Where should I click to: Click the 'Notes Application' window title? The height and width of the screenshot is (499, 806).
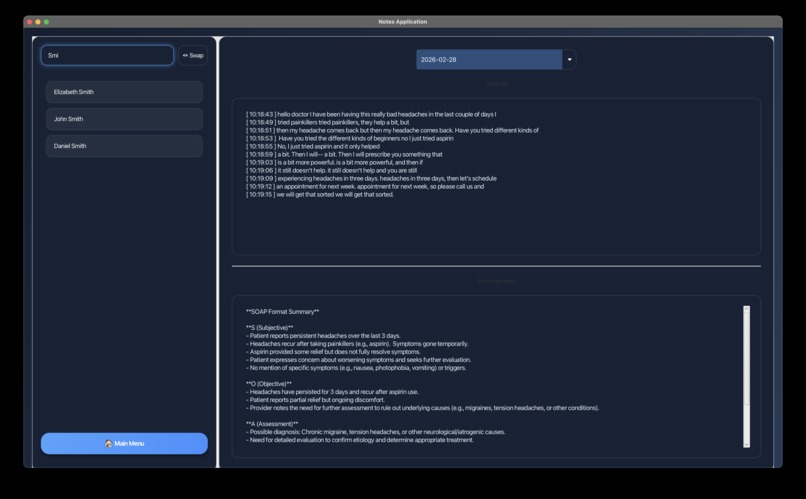pos(402,22)
